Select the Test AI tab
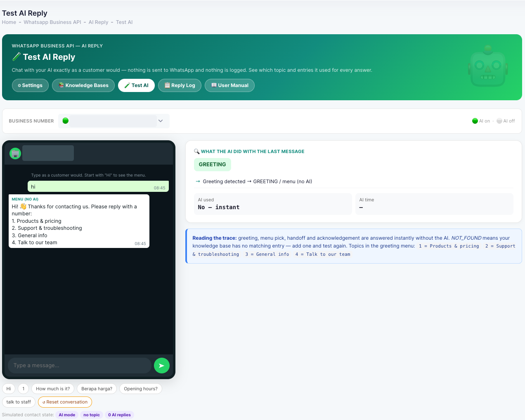Viewport: 525px width, 420px height. (136, 85)
